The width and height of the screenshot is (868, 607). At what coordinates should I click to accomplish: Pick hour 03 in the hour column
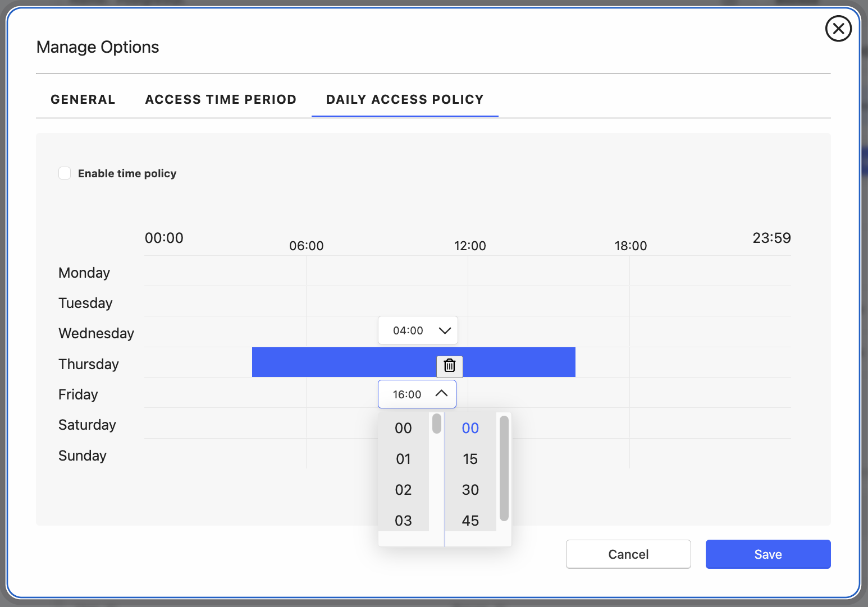[403, 521]
